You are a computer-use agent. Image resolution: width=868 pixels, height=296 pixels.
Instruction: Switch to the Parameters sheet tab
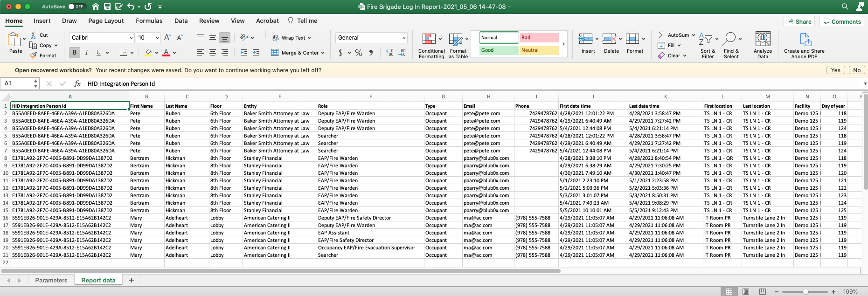[x=51, y=280]
